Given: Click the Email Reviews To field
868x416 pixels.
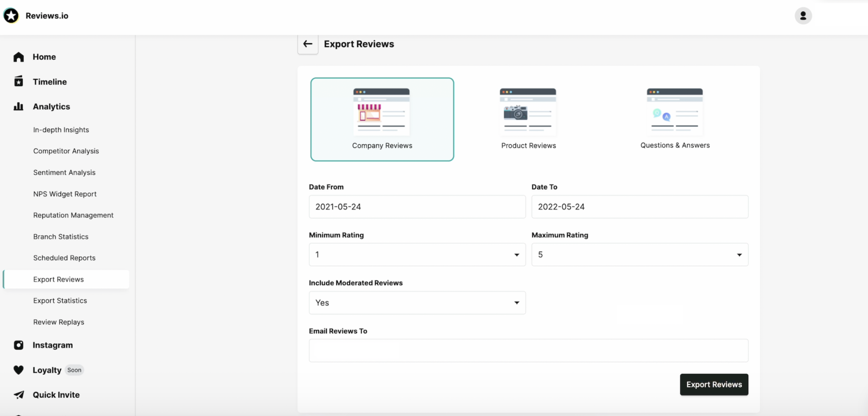Looking at the screenshot, I should (x=528, y=351).
